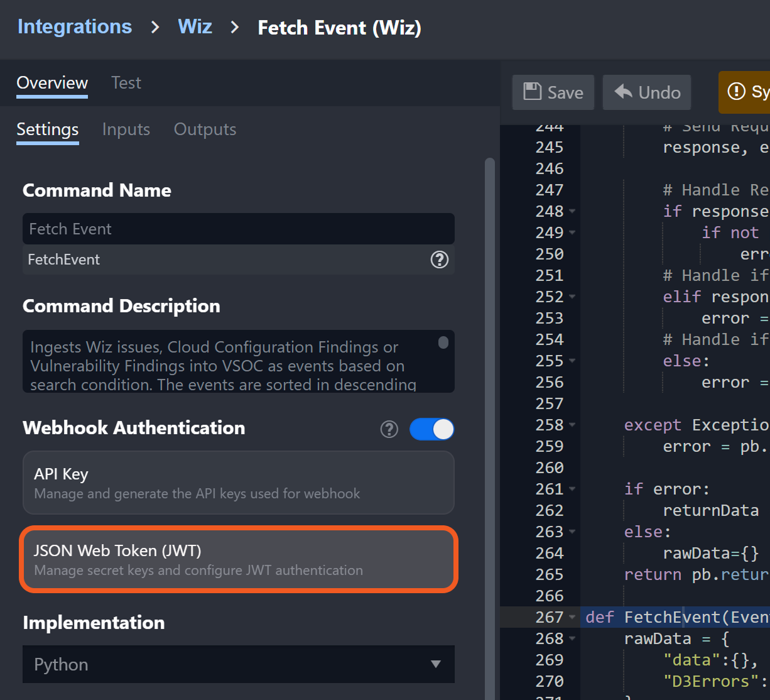Fold the except block at line 258
Viewport: 770px width, 700px height.
tap(572, 425)
